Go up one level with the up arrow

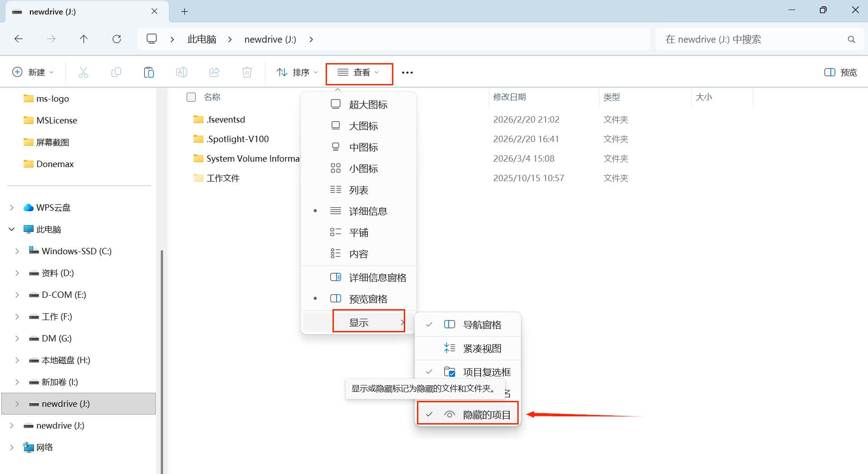pyautogui.click(x=84, y=39)
